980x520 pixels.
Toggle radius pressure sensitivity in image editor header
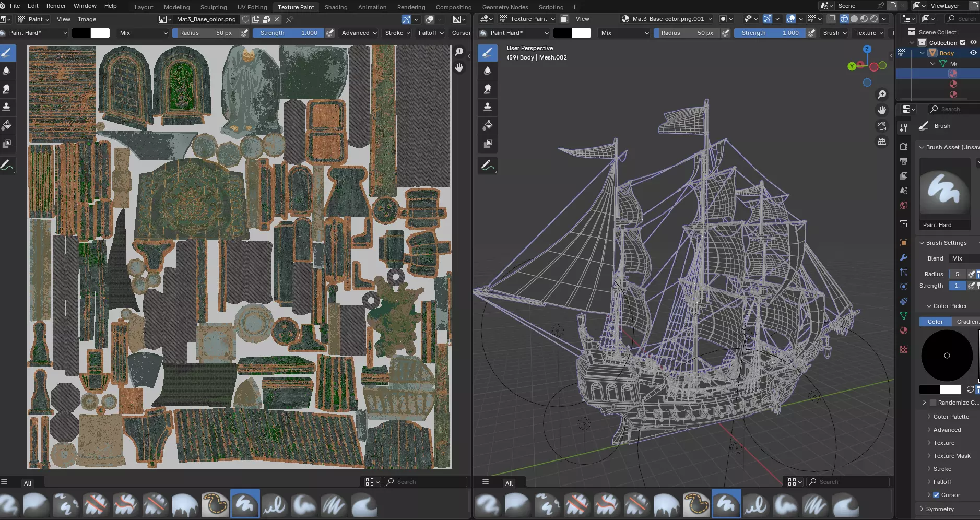coord(244,33)
